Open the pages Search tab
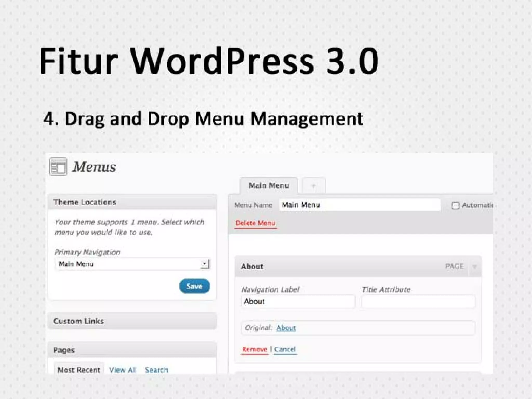532x399 pixels. 157,370
